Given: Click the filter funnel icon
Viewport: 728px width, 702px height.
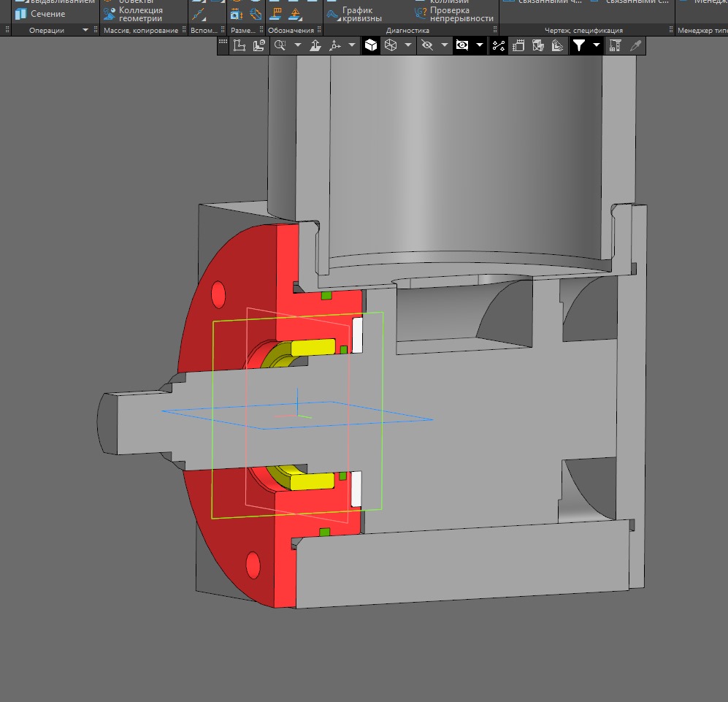Looking at the screenshot, I should pyautogui.click(x=579, y=45).
